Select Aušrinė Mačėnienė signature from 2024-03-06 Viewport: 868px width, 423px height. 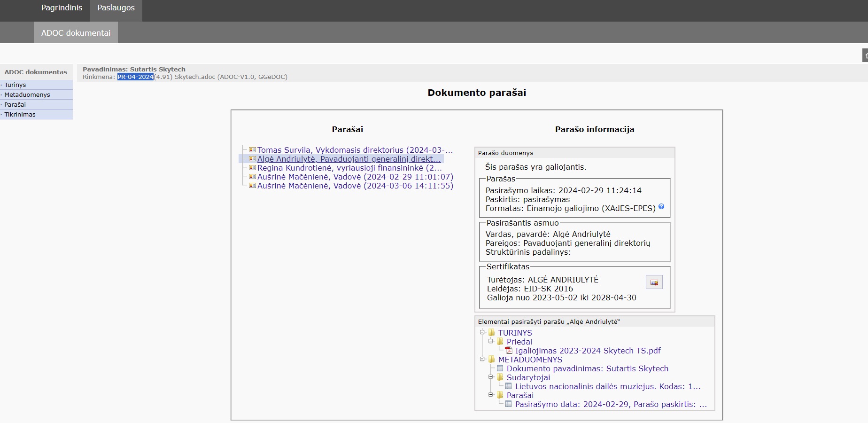pyautogui.click(x=355, y=186)
